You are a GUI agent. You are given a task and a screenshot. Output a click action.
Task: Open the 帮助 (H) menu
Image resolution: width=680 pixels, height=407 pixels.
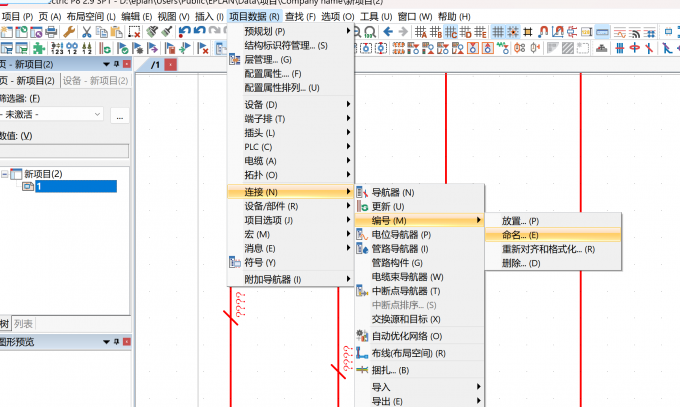click(x=454, y=16)
